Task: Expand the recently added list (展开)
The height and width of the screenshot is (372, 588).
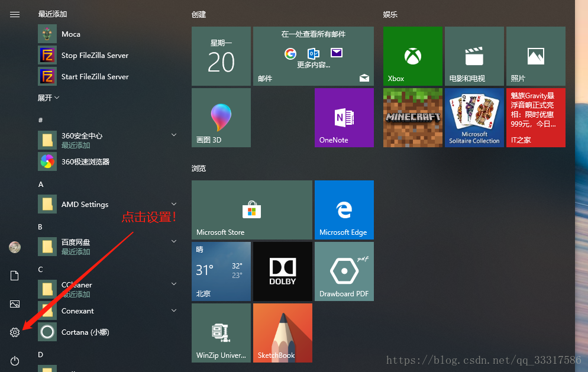Action: 49,98
